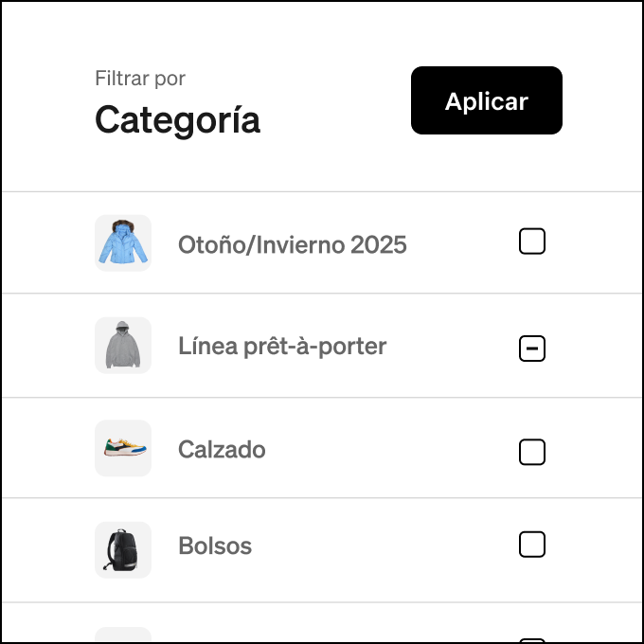Select the Bolsos category label
Screen dimensions: 644x644
(x=215, y=546)
